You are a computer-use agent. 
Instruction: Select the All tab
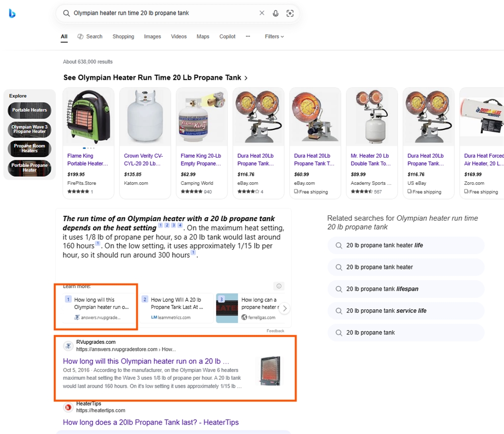tap(64, 36)
